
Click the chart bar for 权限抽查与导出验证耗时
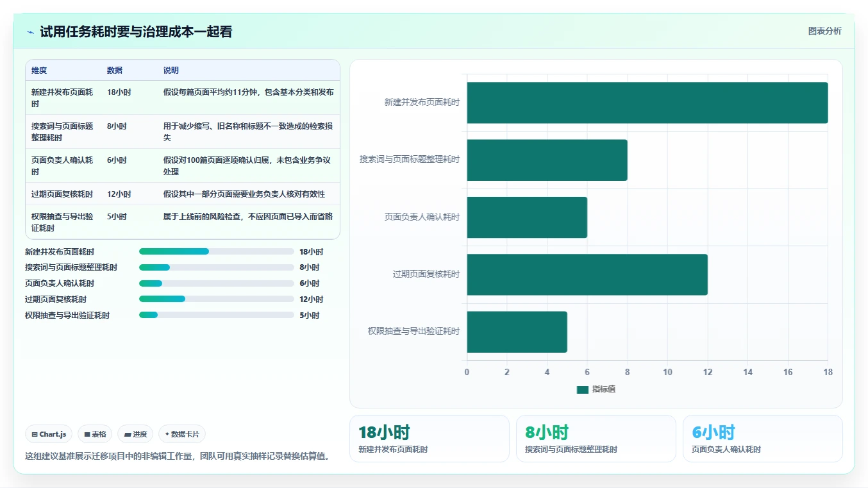coord(517,332)
